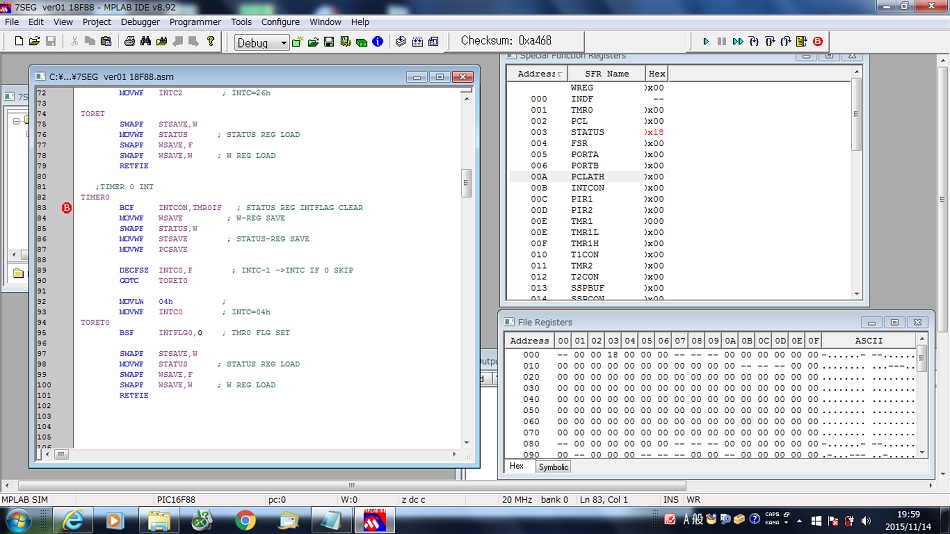Select the PCLATH register row
The height and width of the screenshot is (534, 950).
pos(588,177)
